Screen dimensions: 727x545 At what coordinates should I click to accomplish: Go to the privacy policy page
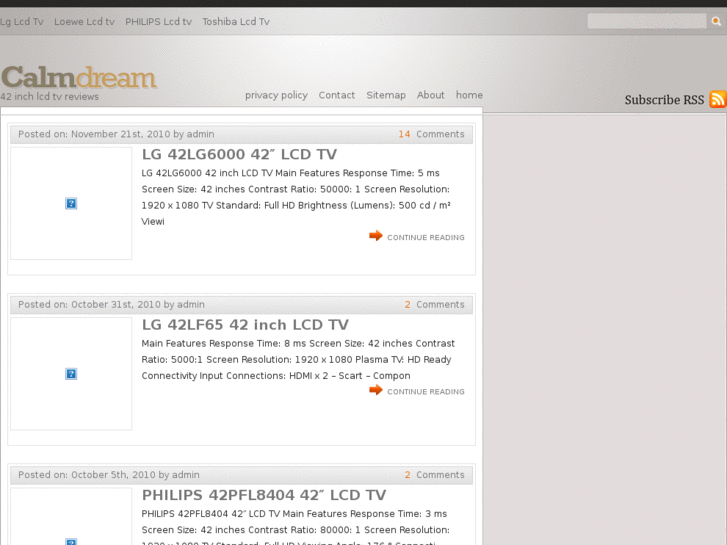[x=276, y=95]
